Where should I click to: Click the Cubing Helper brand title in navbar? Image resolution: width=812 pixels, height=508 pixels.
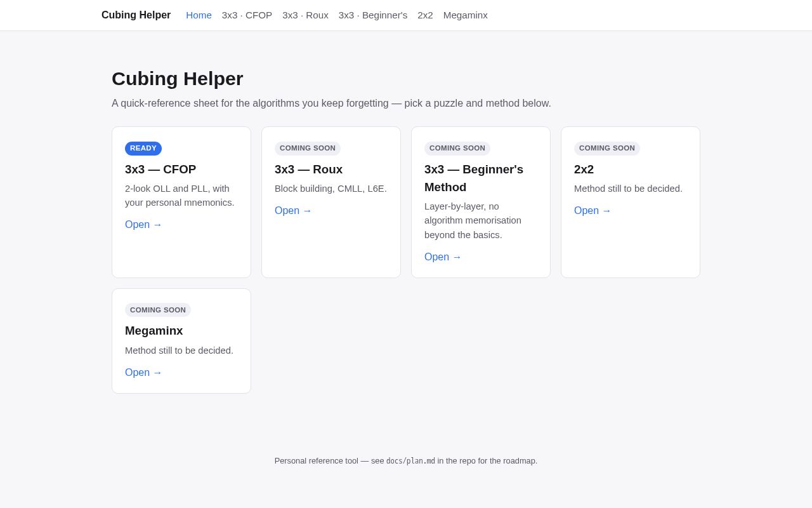pos(136,15)
